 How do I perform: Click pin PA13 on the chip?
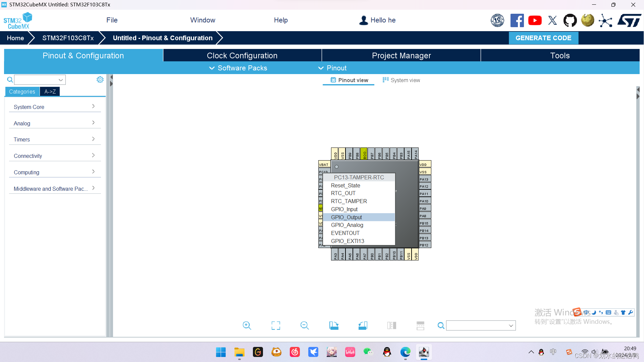[x=425, y=179]
